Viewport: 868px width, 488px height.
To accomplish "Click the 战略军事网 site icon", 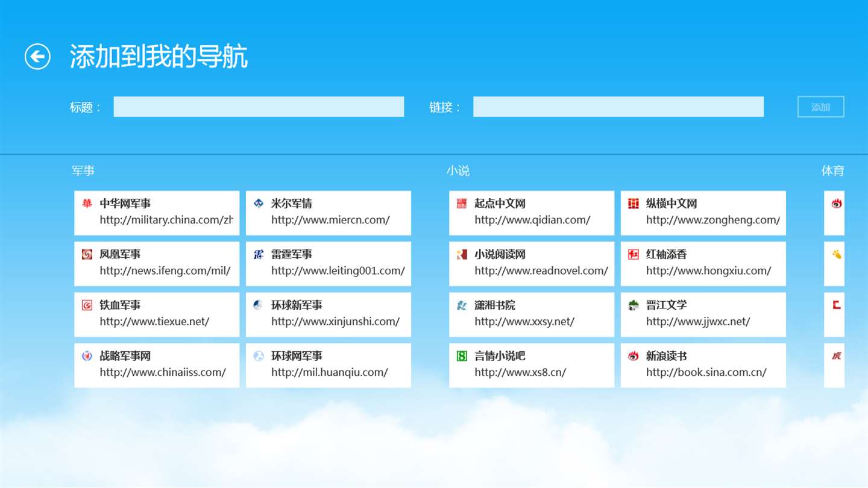I will pyautogui.click(x=87, y=356).
